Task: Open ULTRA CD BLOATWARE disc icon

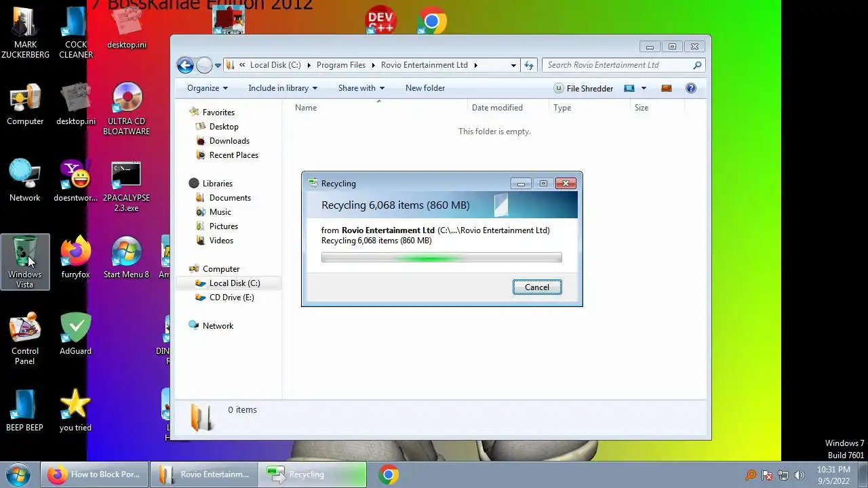Action: [126, 110]
